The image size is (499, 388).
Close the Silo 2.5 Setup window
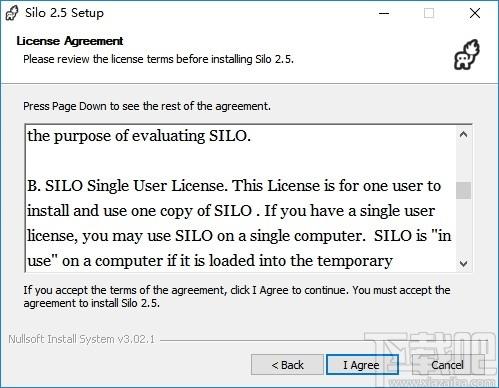tap(475, 13)
